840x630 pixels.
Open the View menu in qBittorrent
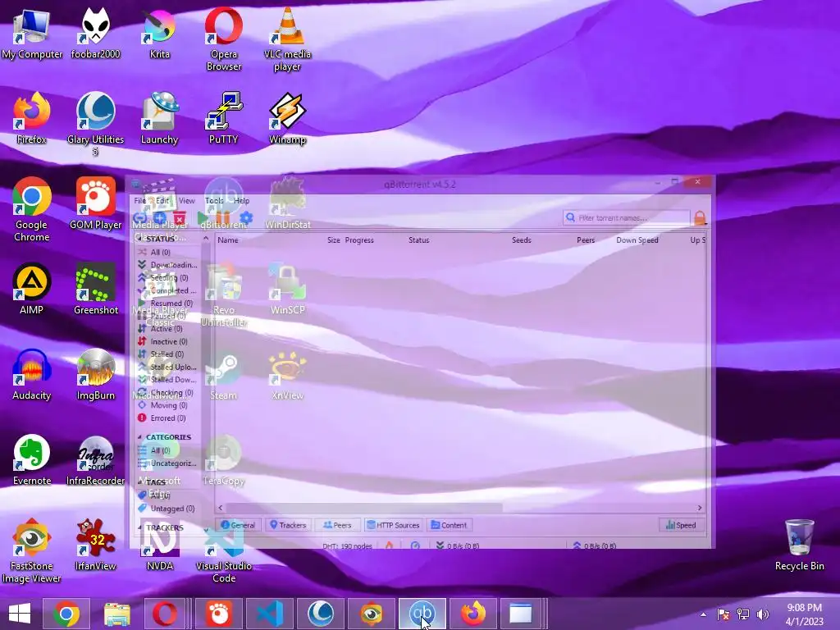point(187,200)
